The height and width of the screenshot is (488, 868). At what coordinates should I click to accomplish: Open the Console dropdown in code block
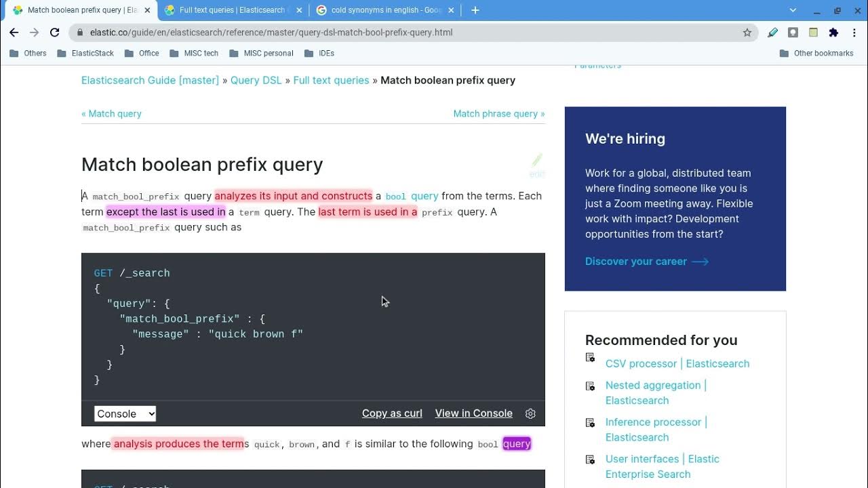[x=125, y=413]
